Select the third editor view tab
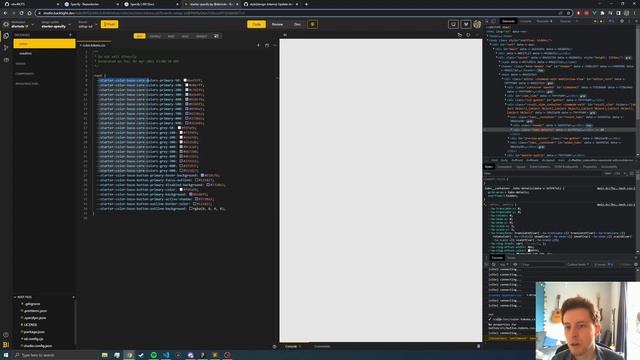This screenshot has width=640, height=360. tap(171, 36)
